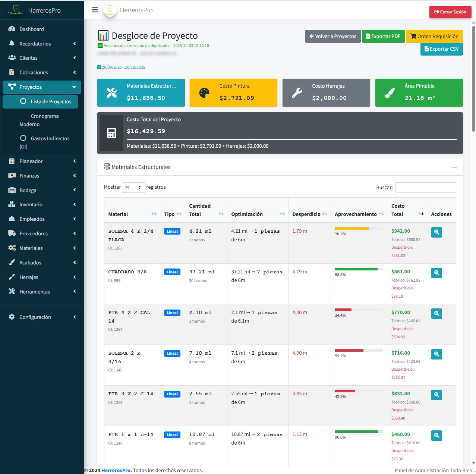The height and width of the screenshot is (474, 476).
Task: Click the wrench icon on Costo Herrajes card
Action: (297, 93)
